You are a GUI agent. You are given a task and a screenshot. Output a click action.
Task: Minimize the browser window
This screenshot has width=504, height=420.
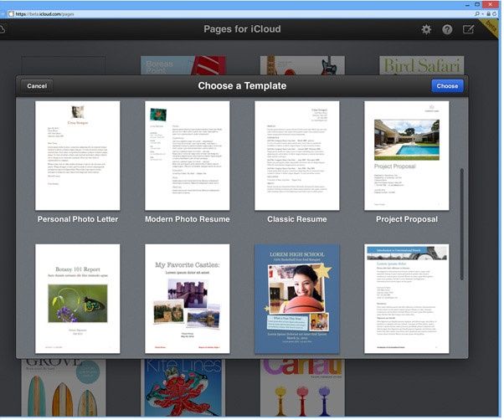468,4
